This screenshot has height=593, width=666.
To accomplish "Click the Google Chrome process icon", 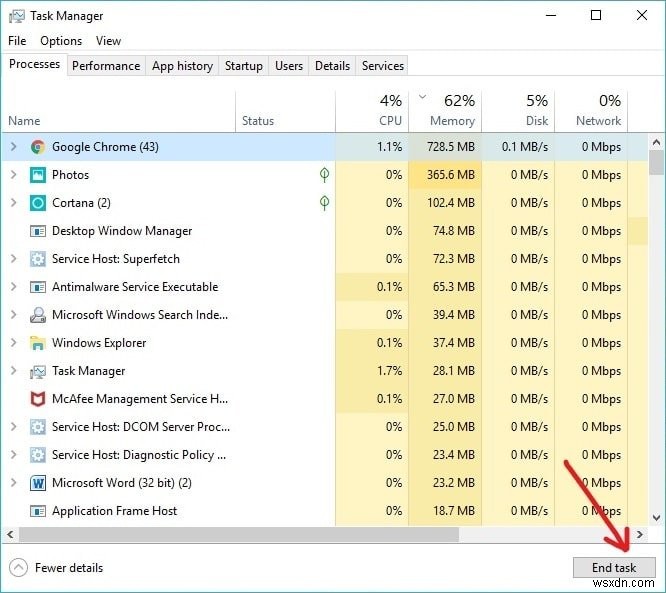I will coord(38,147).
